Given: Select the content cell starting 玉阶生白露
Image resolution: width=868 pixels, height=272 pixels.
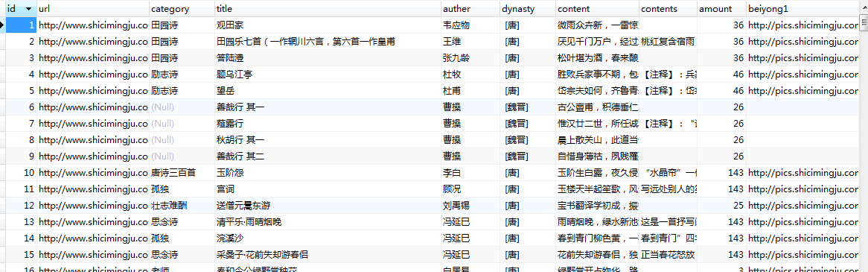Looking at the screenshot, I should coord(597,172).
